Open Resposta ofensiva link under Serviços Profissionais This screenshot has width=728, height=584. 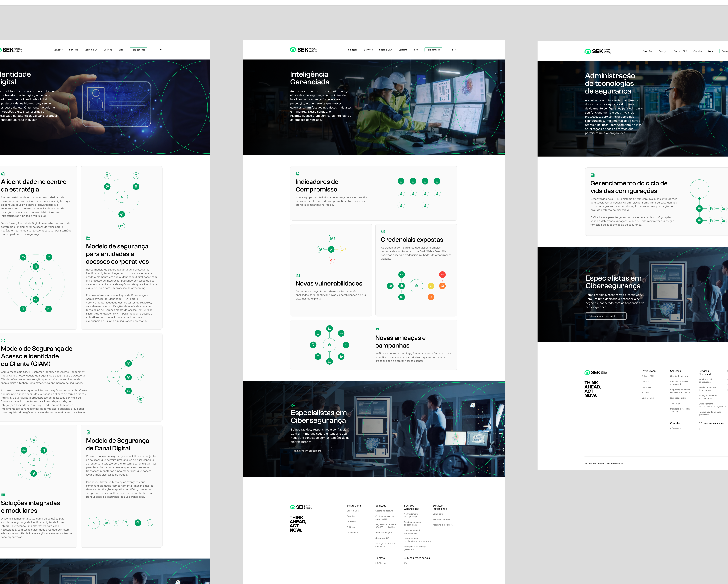point(441,519)
